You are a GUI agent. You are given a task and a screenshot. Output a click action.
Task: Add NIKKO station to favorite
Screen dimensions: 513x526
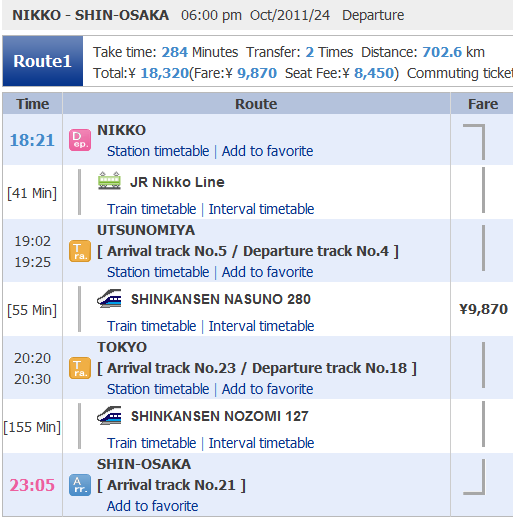pos(267,151)
